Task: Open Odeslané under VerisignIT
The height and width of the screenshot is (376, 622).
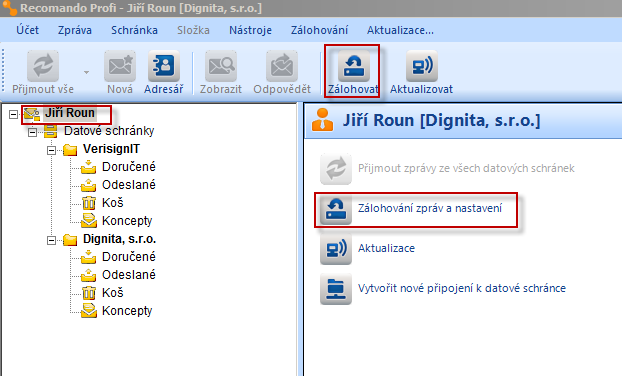Action: pyautogui.click(x=129, y=185)
